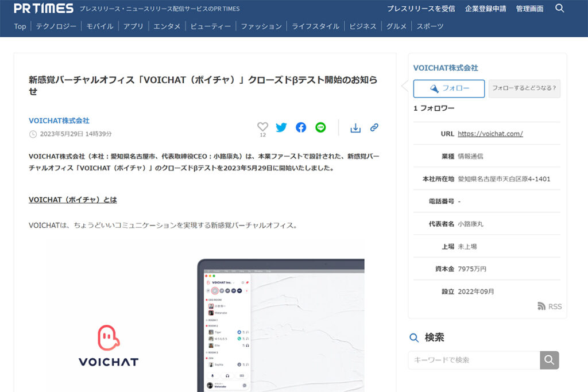Viewport: 588px width, 392px height.
Task: Open the https://voichat.com/ link
Action: pyautogui.click(x=490, y=134)
